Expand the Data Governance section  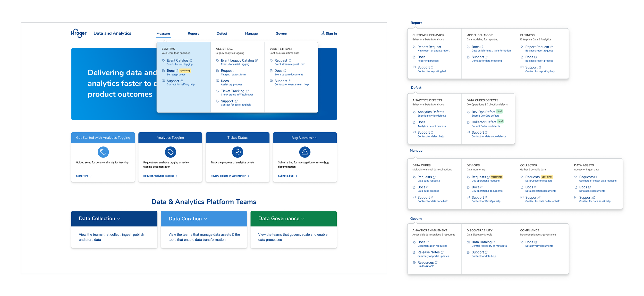pyautogui.click(x=303, y=219)
